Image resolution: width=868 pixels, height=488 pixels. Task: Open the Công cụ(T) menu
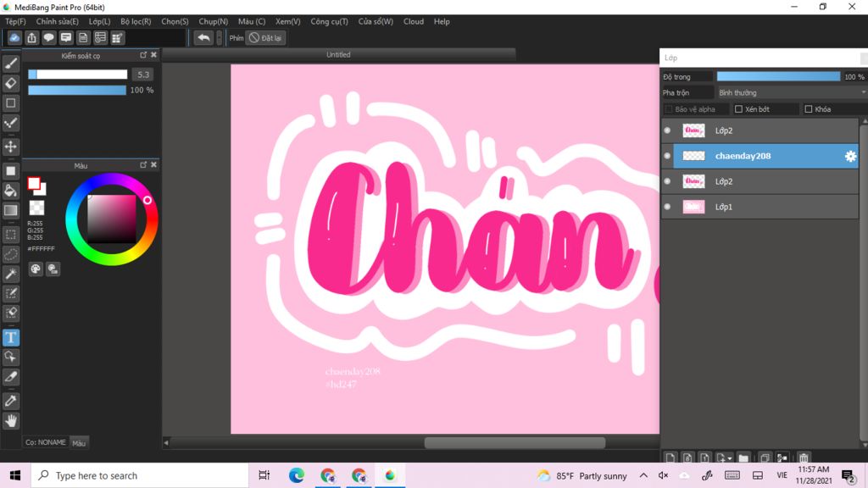point(330,21)
